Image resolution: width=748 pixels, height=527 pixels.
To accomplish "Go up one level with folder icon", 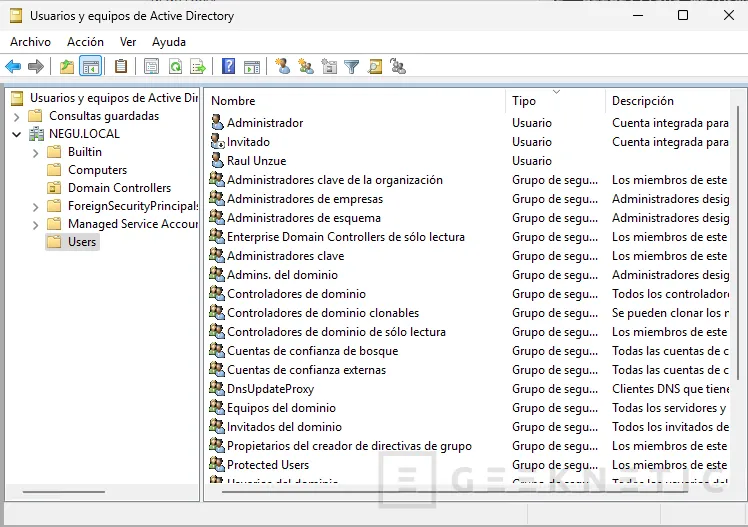I will point(67,66).
